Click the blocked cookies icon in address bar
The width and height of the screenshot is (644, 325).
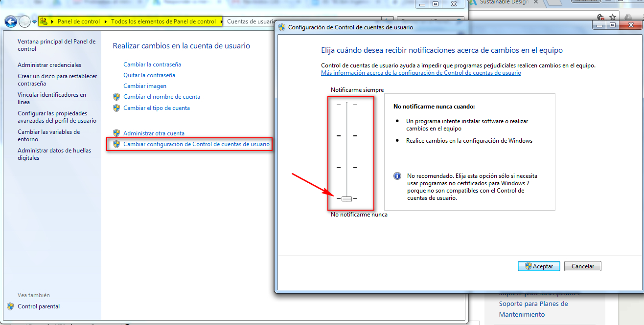click(600, 17)
